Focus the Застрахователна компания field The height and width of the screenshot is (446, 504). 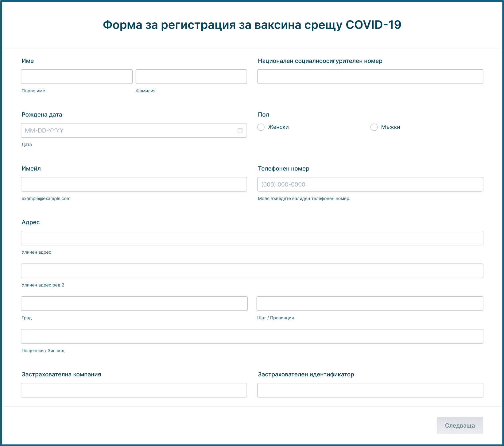[134, 390]
